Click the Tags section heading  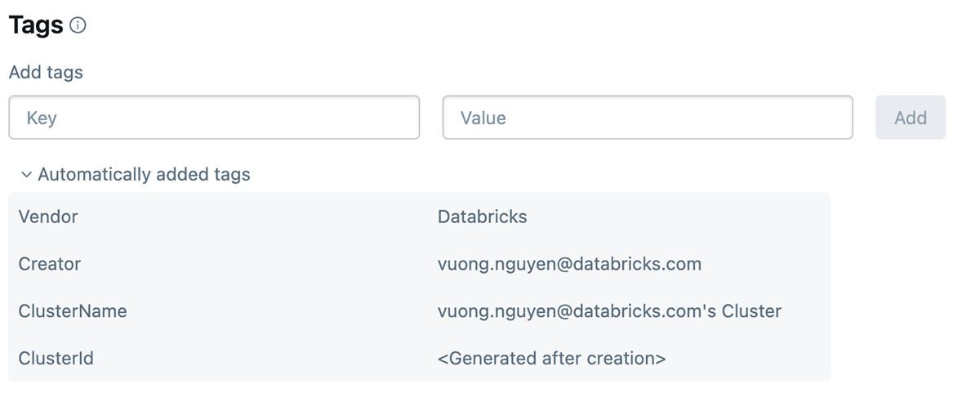pos(36,25)
